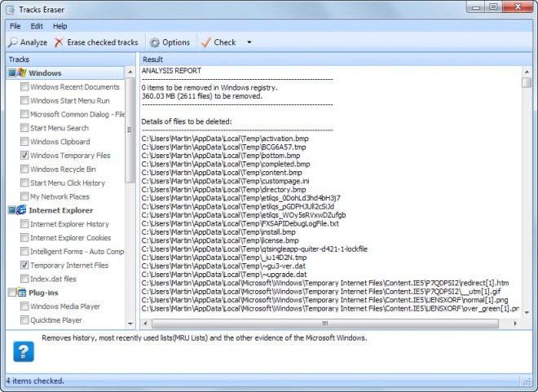Click Result pane scroll down arrow

[x=527, y=312]
